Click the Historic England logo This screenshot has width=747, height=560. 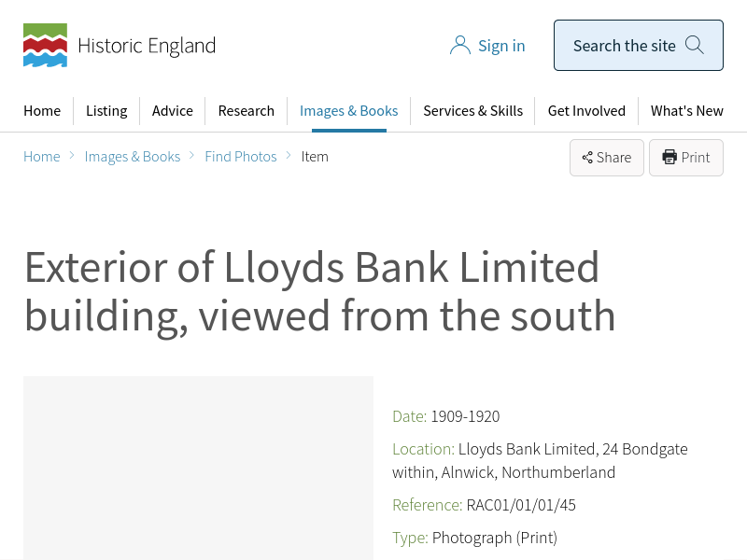[x=45, y=46]
